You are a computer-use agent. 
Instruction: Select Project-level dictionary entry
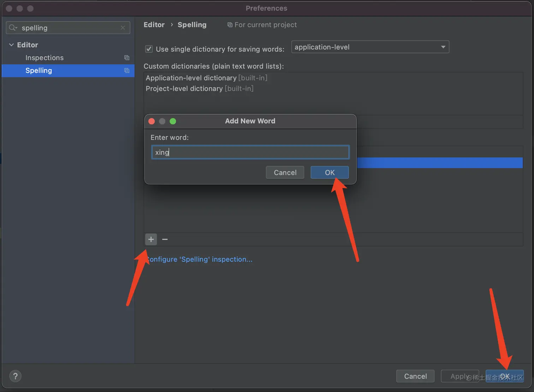[200, 88]
